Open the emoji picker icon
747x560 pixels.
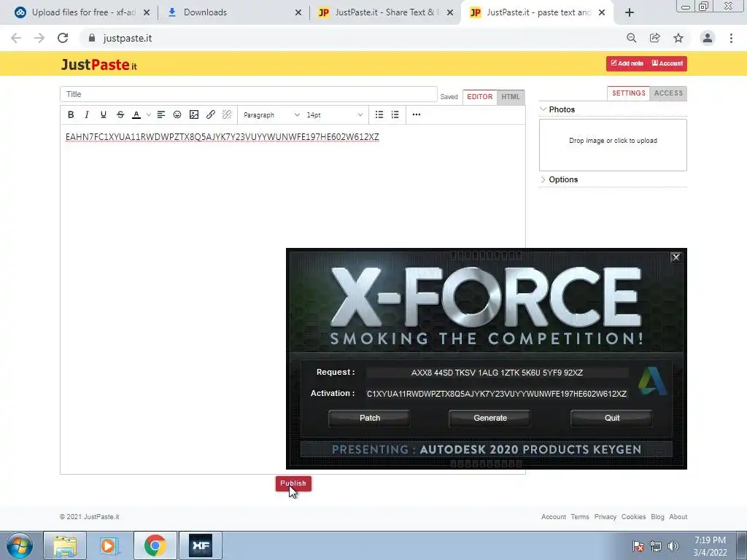[177, 114]
